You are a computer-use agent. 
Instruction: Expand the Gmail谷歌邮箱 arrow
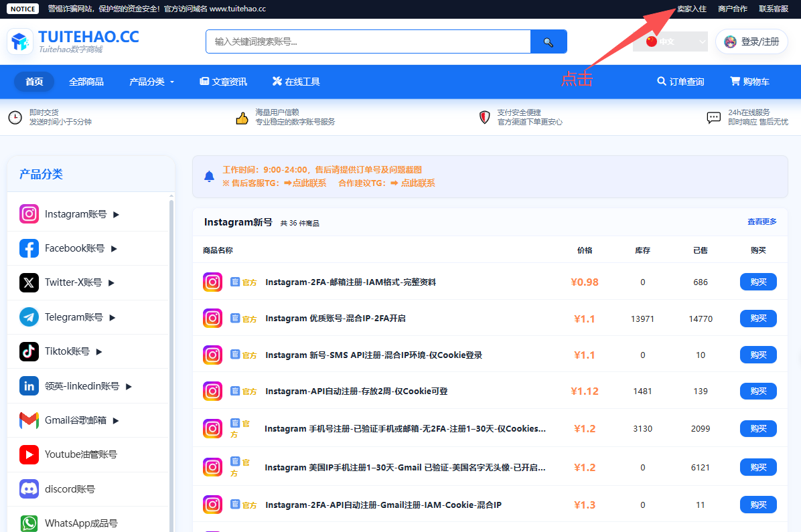click(116, 421)
